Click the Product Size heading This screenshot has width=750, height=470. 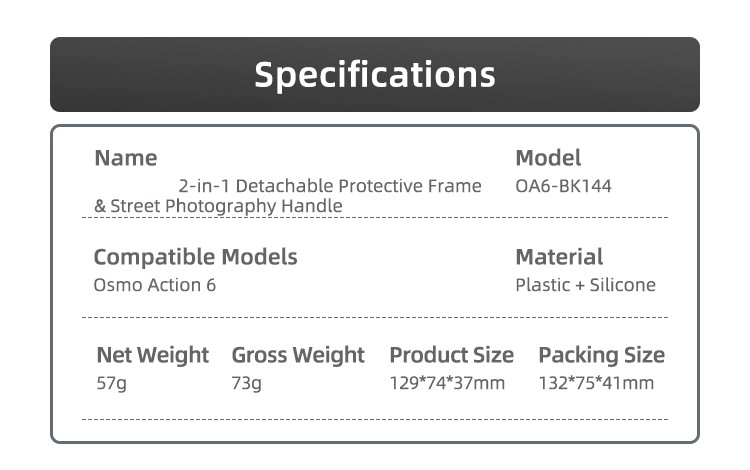click(x=452, y=355)
